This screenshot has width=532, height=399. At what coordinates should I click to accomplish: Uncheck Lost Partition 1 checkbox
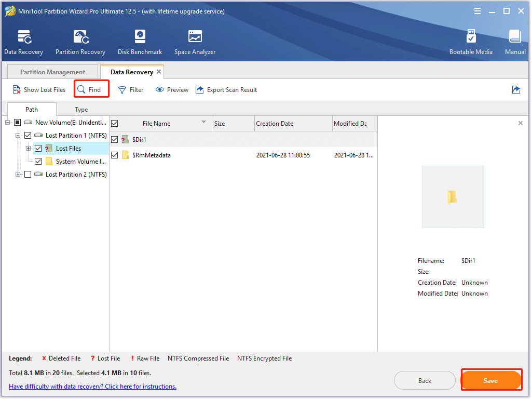tap(28, 135)
